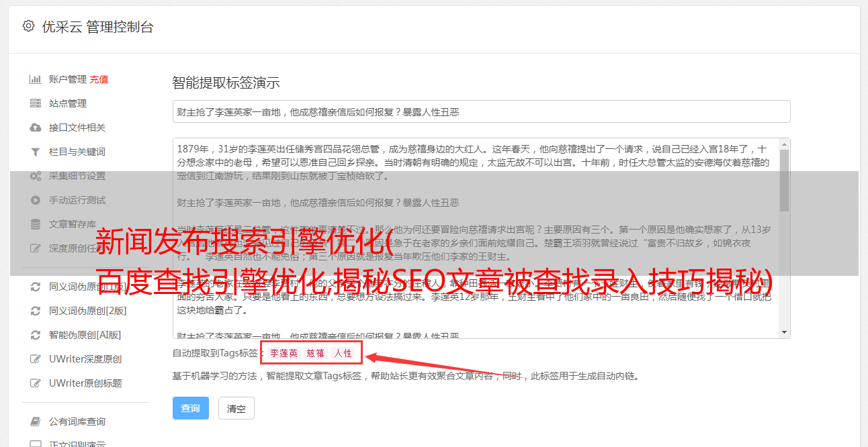Click the filter icon for 栏目与关键词
Viewport: 868px width, 447px height.
36,152
